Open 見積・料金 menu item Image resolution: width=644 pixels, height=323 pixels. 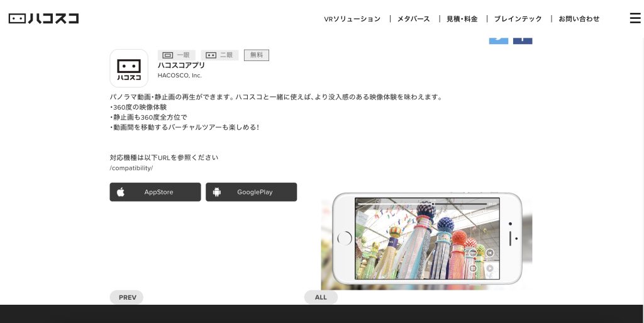tap(462, 19)
